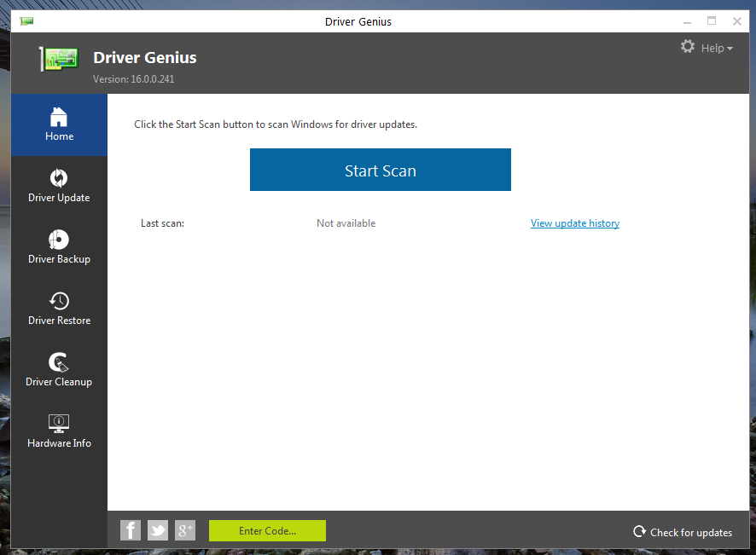Click the 'Last scan:' label
The height and width of the screenshot is (555, 756).
pyautogui.click(x=162, y=223)
